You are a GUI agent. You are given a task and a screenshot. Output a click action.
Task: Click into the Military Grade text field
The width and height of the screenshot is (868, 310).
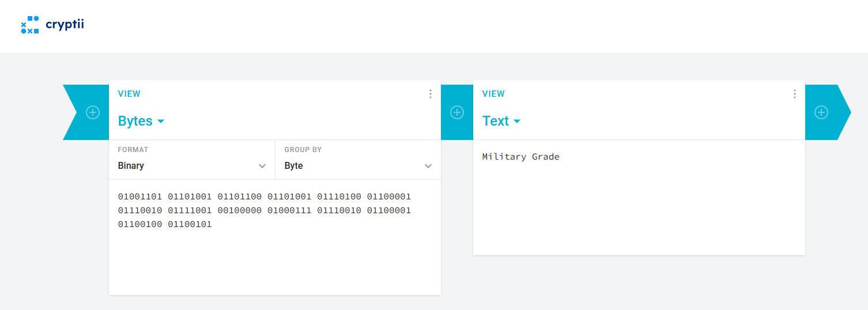point(639,198)
